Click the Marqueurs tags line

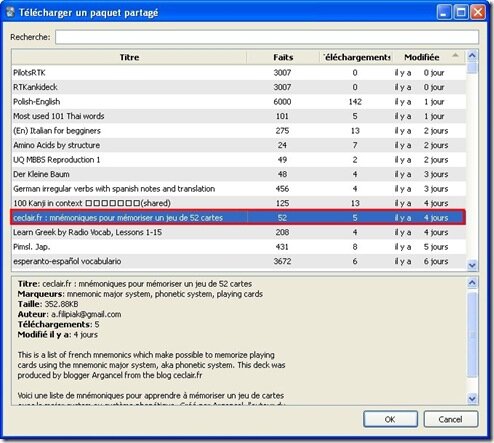point(140,294)
